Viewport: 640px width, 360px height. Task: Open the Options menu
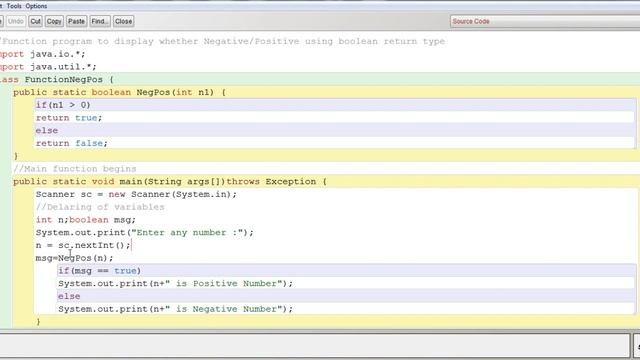coord(36,6)
